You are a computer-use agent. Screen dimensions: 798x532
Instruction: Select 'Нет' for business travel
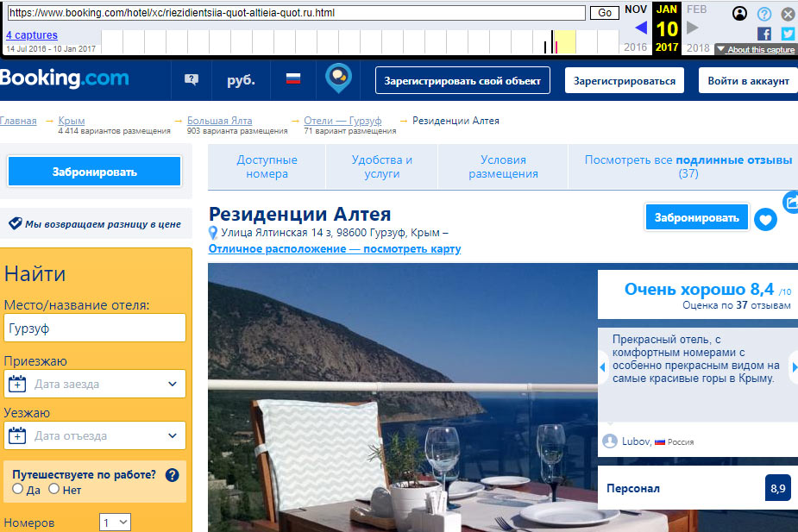click(x=53, y=489)
